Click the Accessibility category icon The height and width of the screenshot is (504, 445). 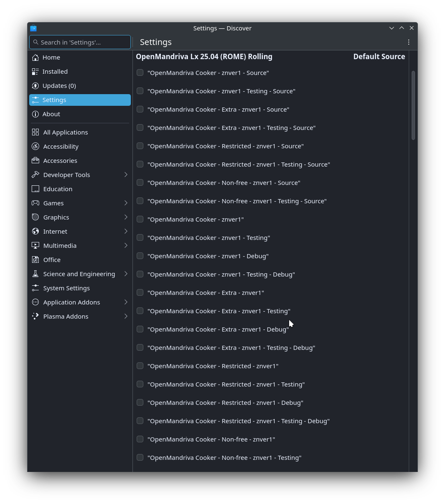35,147
